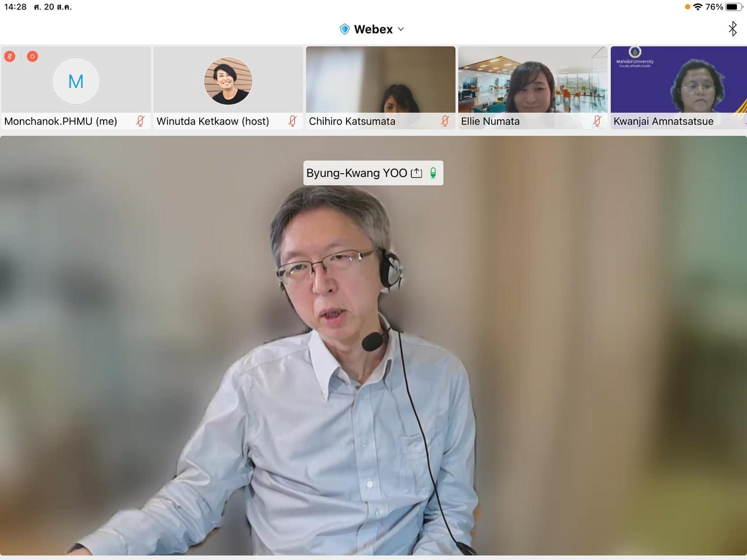Tap the active speaker's main video
The width and height of the screenshot is (747, 560).
[x=373, y=345]
